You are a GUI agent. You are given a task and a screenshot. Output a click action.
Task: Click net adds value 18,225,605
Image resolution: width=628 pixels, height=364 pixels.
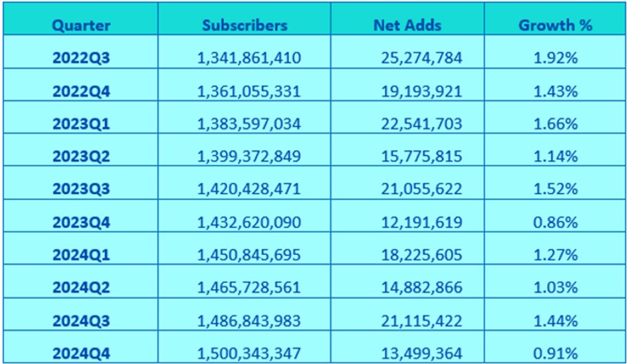tap(421, 255)
